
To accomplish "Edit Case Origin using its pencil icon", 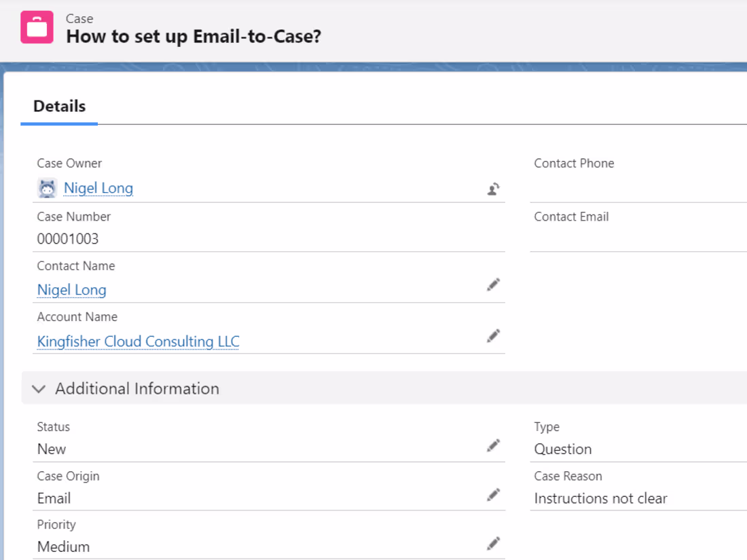I will [x=494, y=493].
